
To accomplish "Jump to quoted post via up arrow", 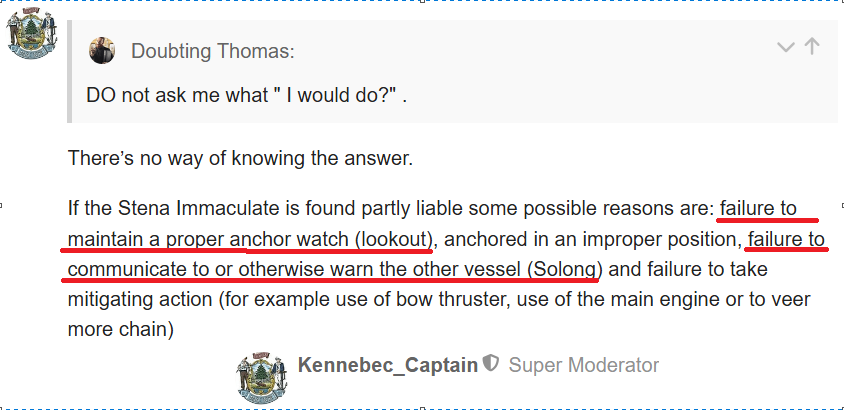I will pyautogui.click(x=811, y=47).
